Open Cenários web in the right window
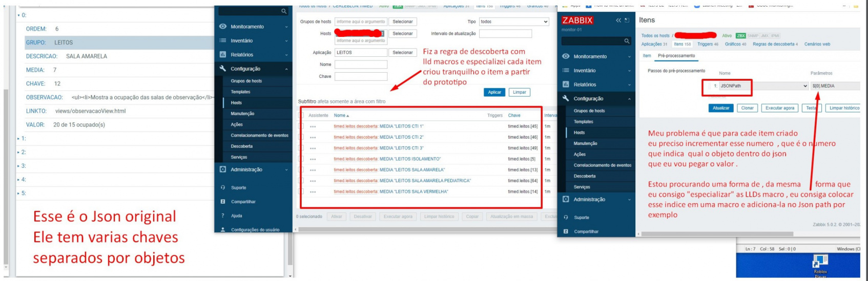868x281 pixels. [817, 44]
